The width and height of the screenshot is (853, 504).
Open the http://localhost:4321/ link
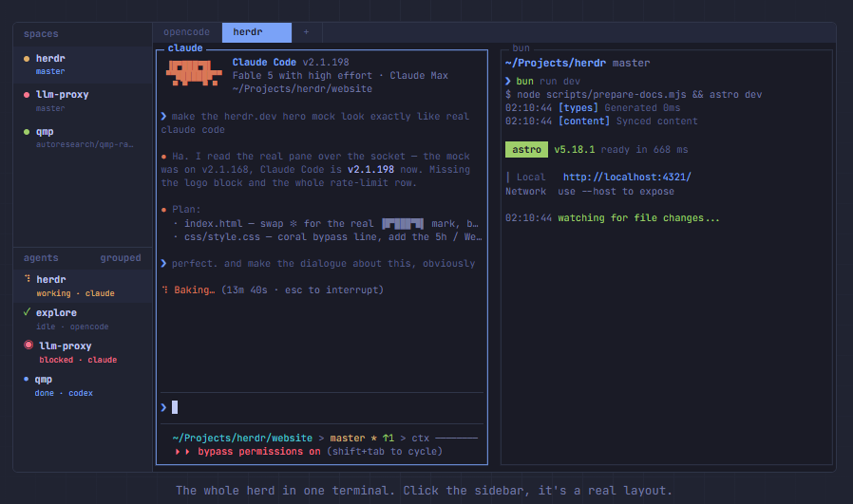coord(627,177)
